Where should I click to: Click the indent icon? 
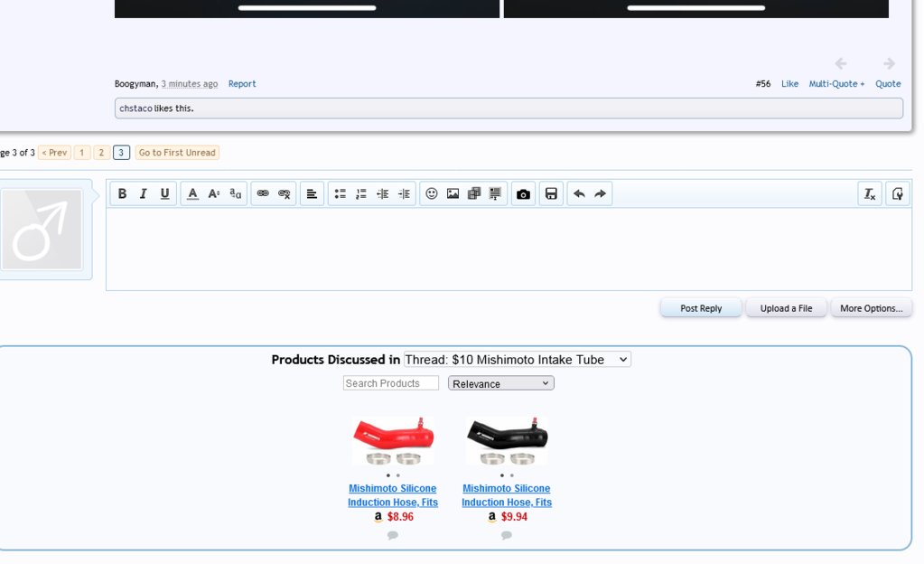404,193
